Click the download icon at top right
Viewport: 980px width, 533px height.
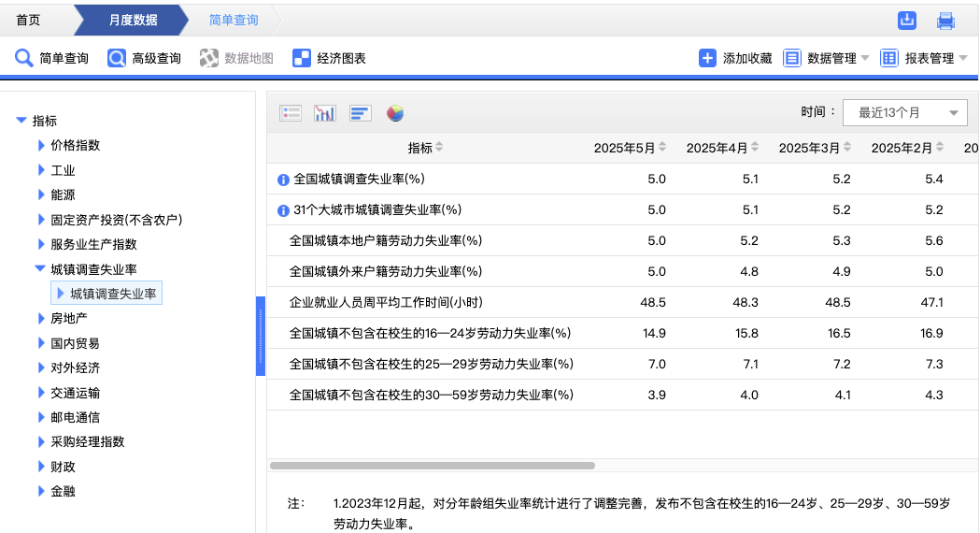[906, 21]
